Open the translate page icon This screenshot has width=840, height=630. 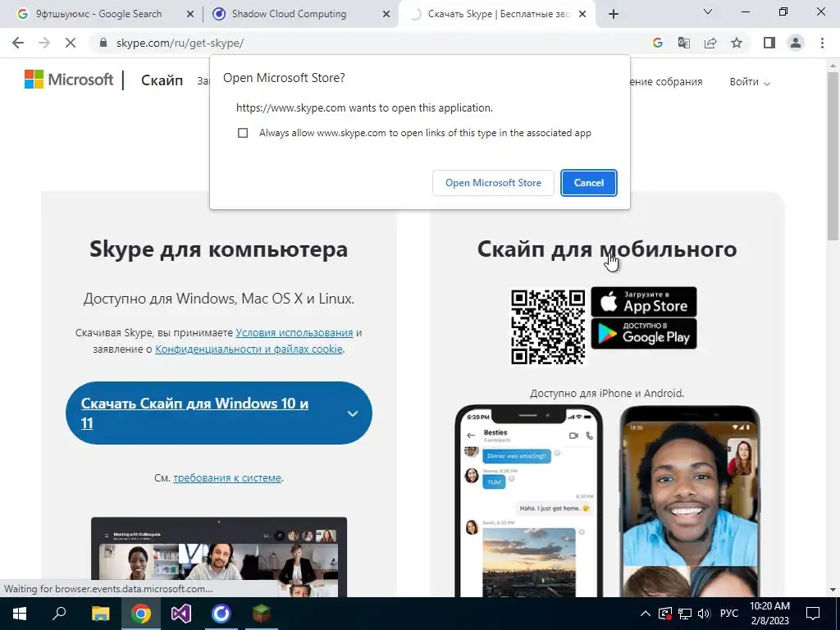point(683,43)
